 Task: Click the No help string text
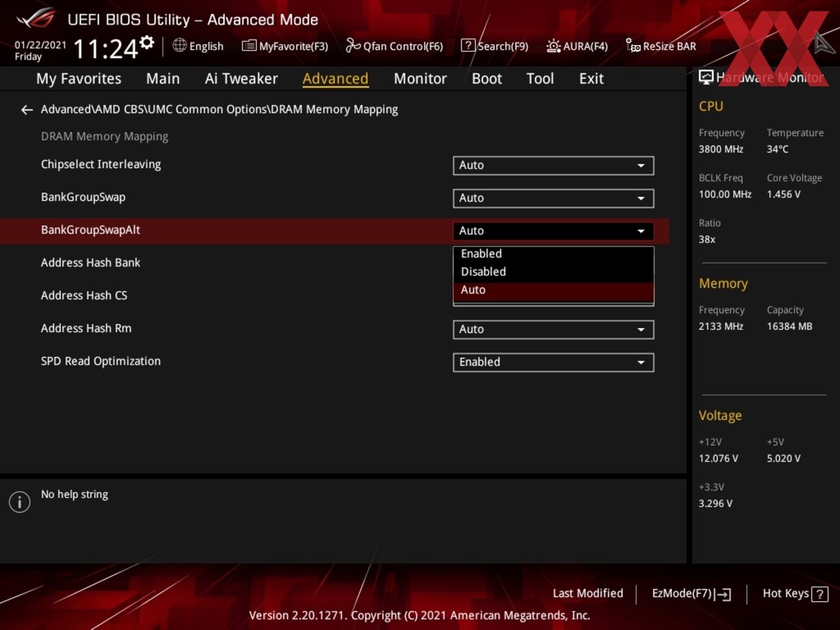(75, 494)
